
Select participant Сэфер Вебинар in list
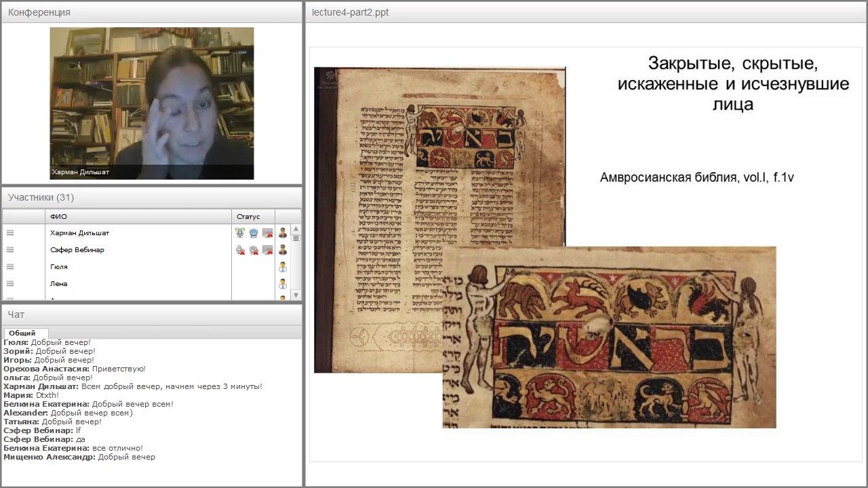tap(77, 249)
